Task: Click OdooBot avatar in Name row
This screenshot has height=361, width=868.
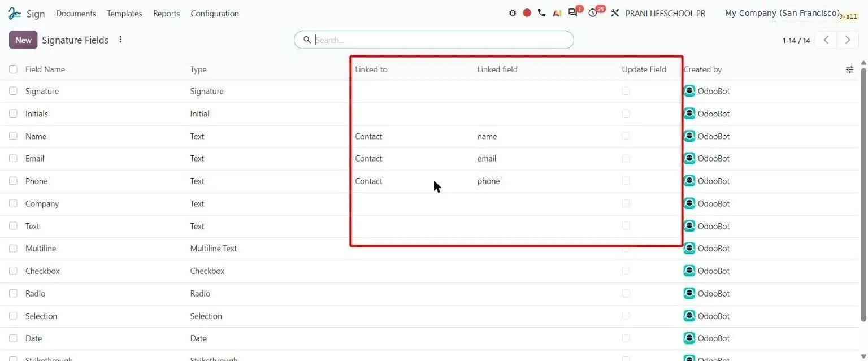Action: tap(689, 136)
